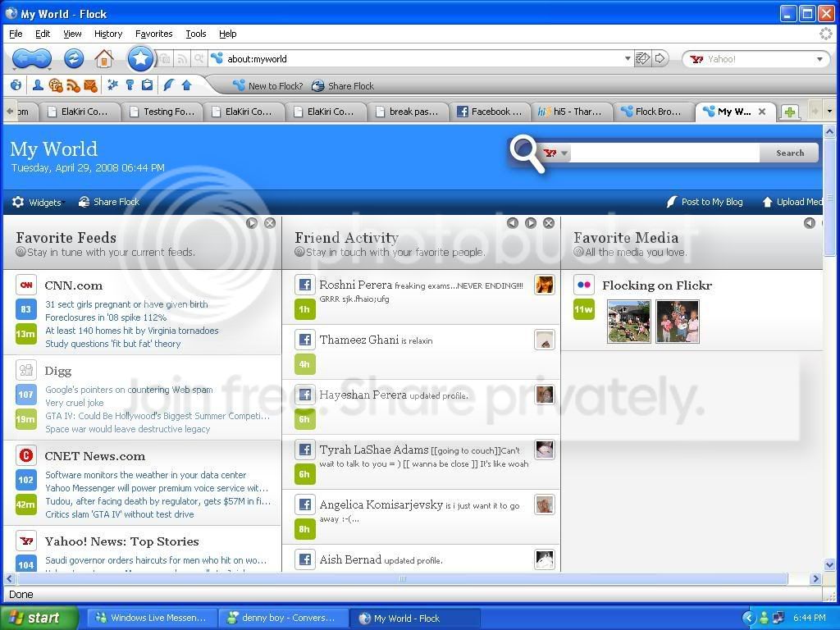Click the page's vertical scrollbar down arrow
840x630 pixels.
pyautogui.click(x=829, y=564)
